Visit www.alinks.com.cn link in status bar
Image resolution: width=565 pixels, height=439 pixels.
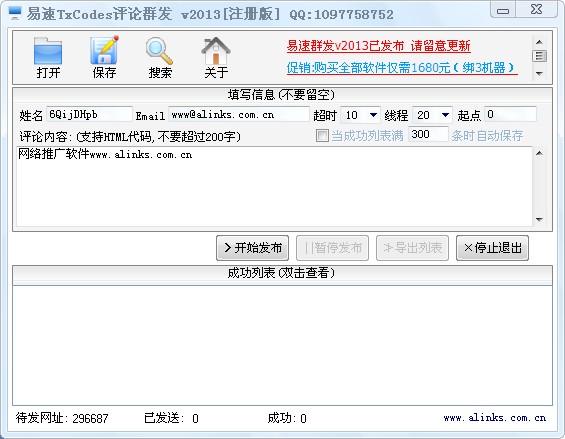[494, 418]
